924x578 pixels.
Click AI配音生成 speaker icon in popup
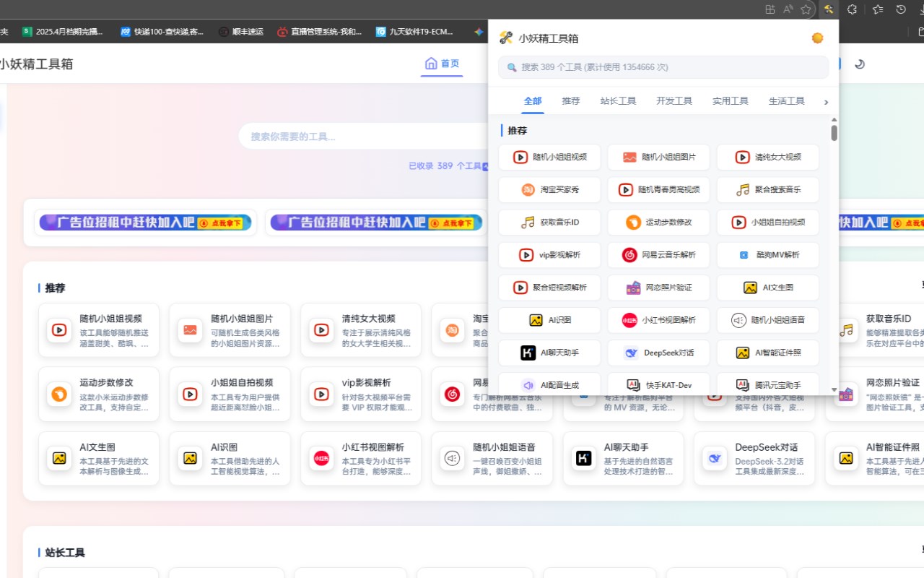pos(528,385)
